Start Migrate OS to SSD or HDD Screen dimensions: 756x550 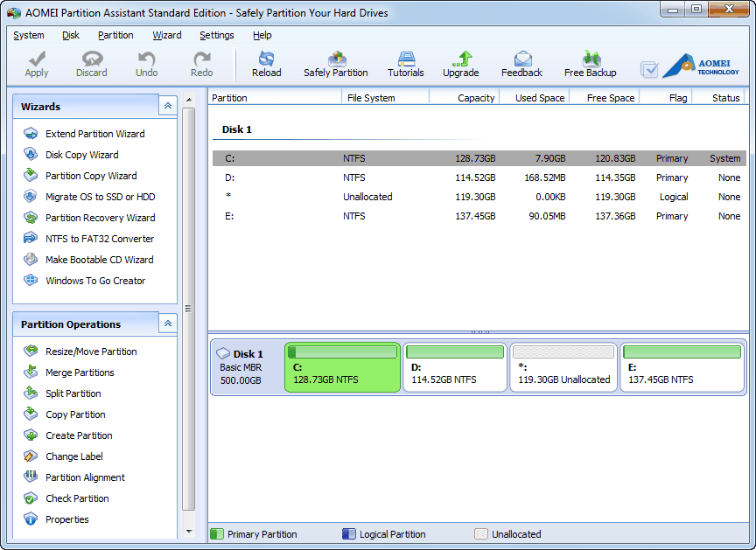[89, 197]
